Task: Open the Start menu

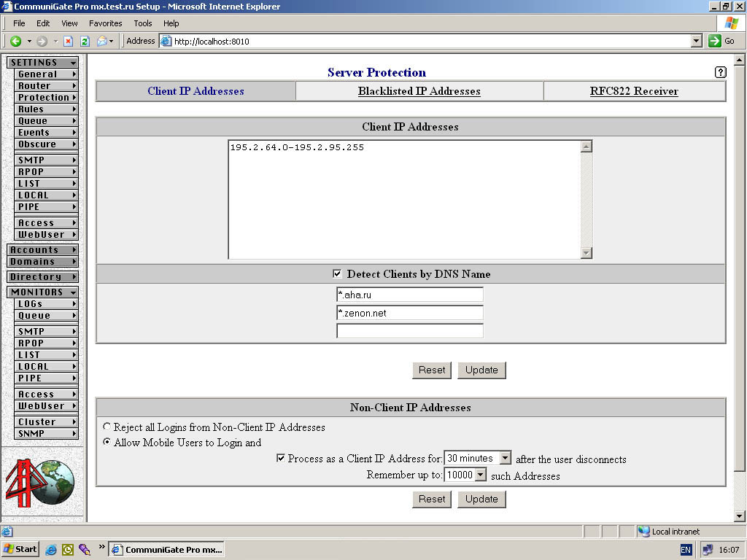Action: coord(20,549)
